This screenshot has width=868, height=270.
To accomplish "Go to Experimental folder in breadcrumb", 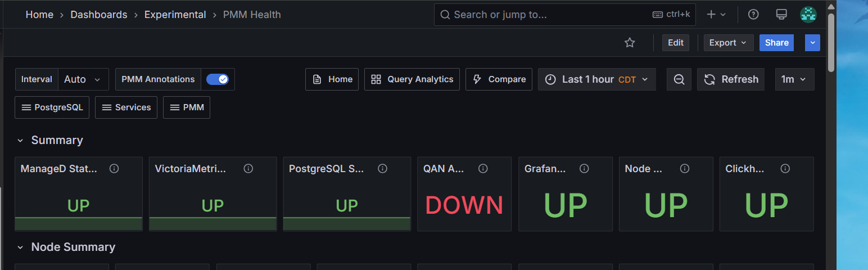I will (175, 15).
